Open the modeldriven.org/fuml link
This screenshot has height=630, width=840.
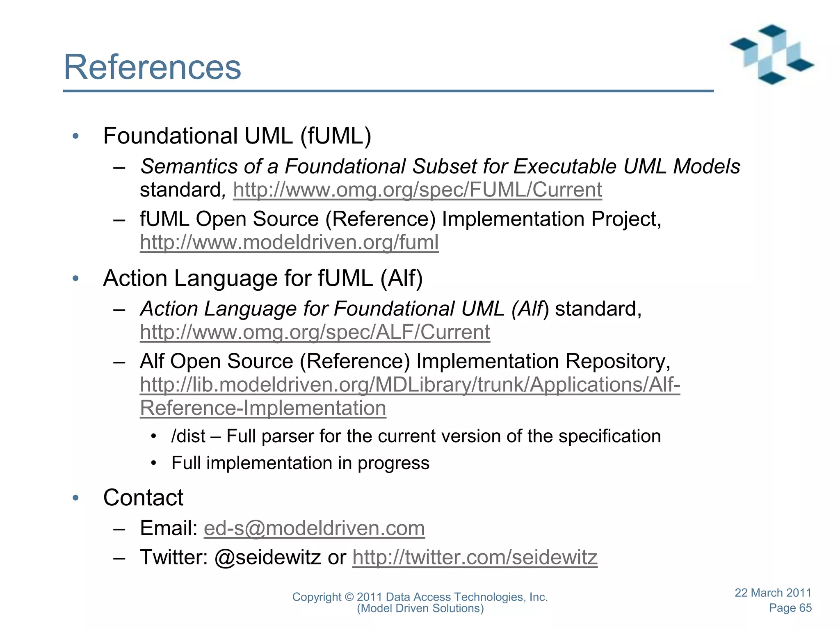click(289, 242)
